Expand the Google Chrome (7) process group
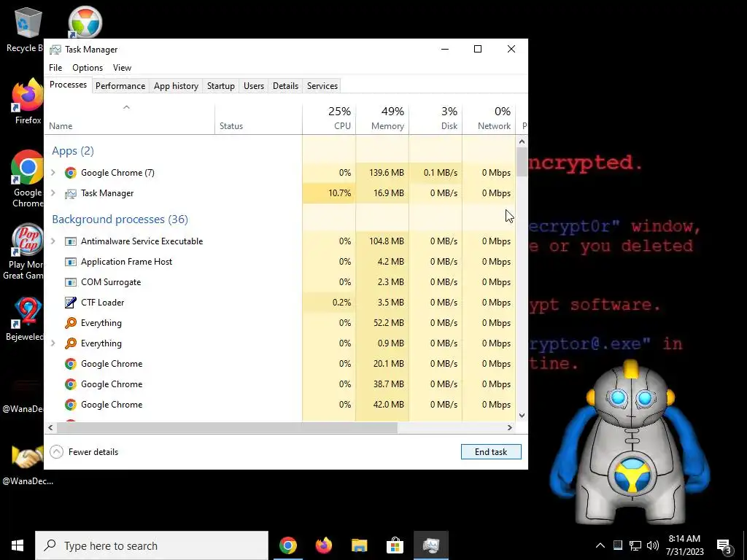This screenshot has width=747, height=560. coord(53,173)
